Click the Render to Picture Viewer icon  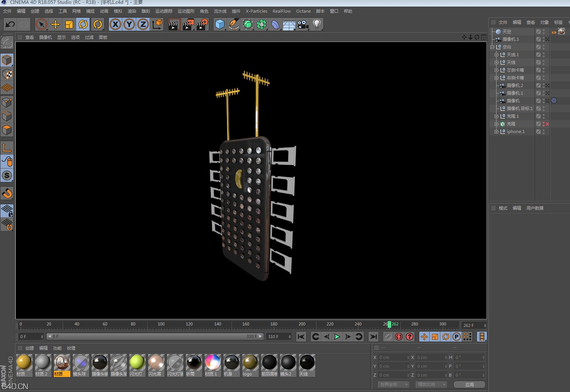(188, 25)
